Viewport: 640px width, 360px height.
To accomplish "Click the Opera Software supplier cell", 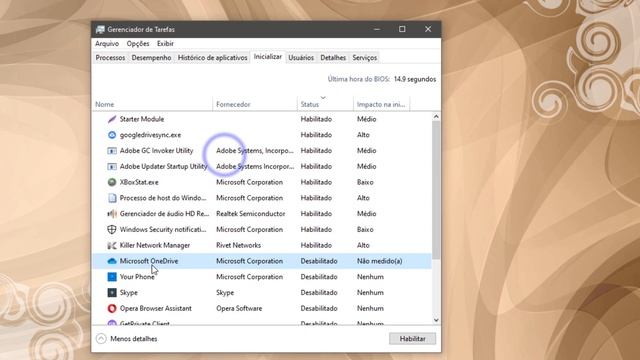I will 239,309.
